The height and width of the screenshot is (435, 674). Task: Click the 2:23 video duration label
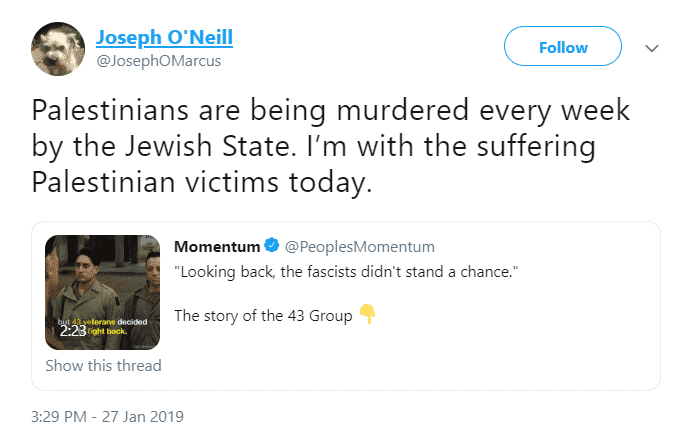(73, 331)
